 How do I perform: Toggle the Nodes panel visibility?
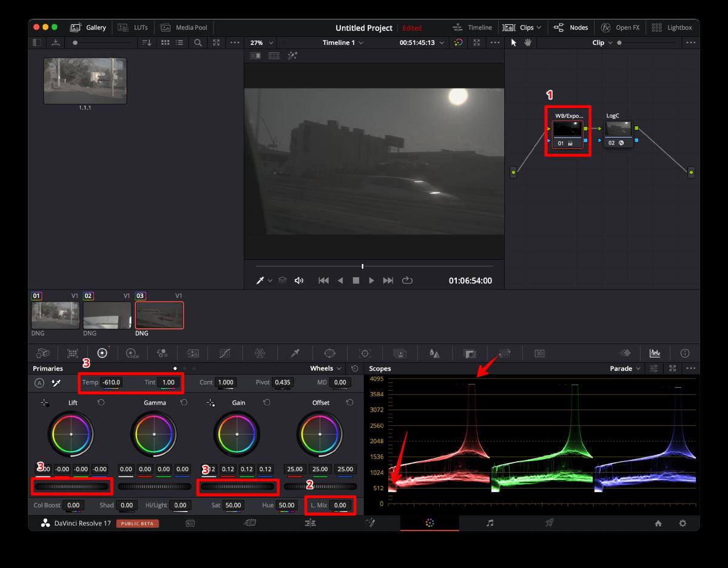pos(571,27)
